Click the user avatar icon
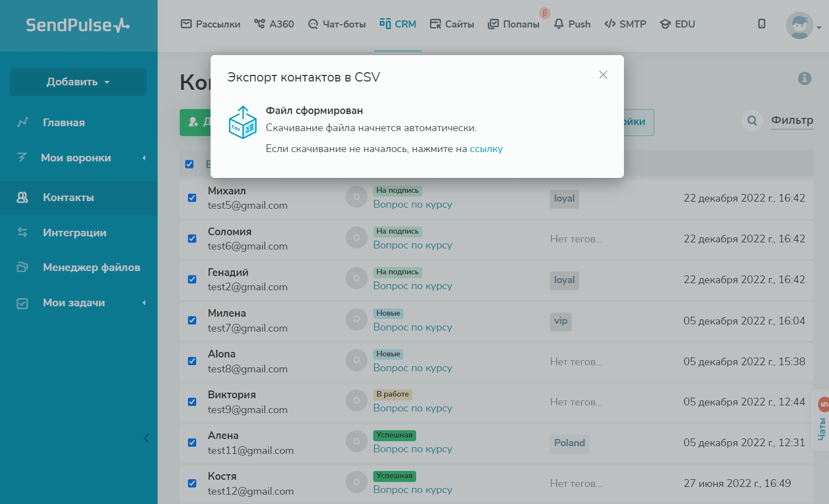The image size is (829, 504). [799, 25]
